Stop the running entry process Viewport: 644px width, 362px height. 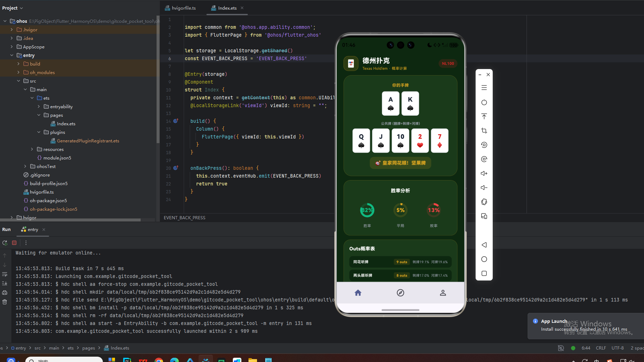coord(14,243)
